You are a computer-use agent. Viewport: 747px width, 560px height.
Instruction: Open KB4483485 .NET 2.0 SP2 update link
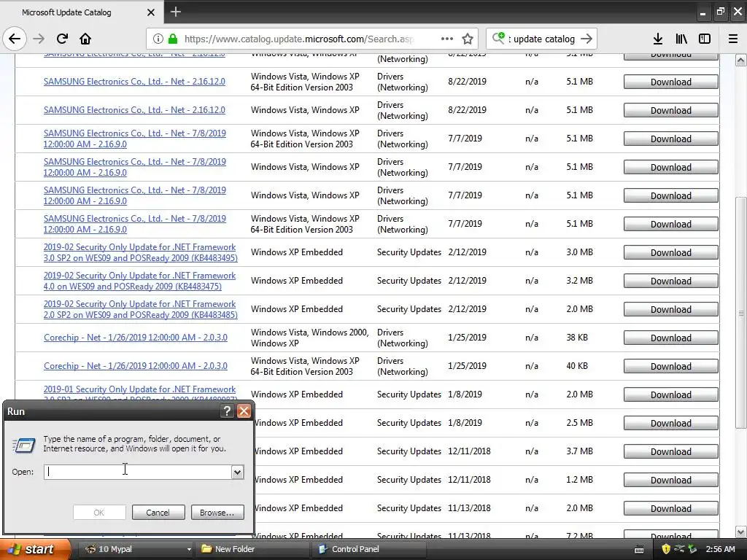pyautogui.click(x=141, y=309)
